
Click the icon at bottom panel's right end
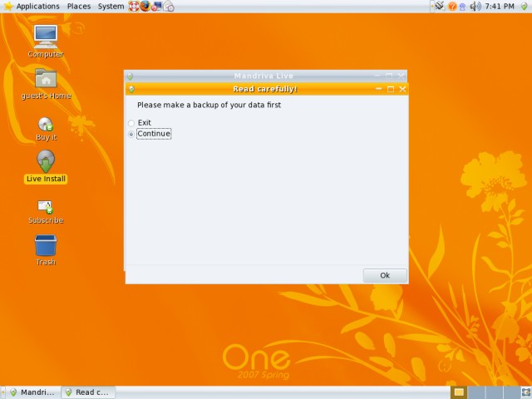pos(525,392)
